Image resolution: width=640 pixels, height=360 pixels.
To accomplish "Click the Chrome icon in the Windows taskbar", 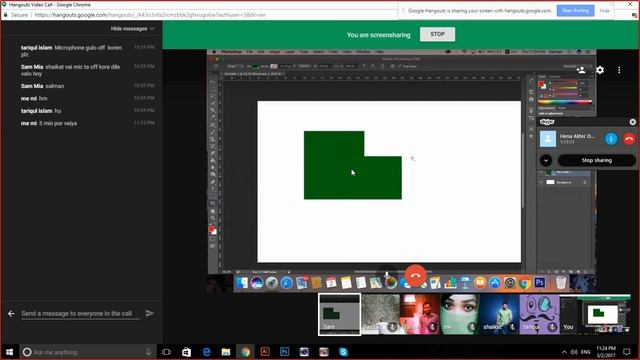I will pos(245,352).
